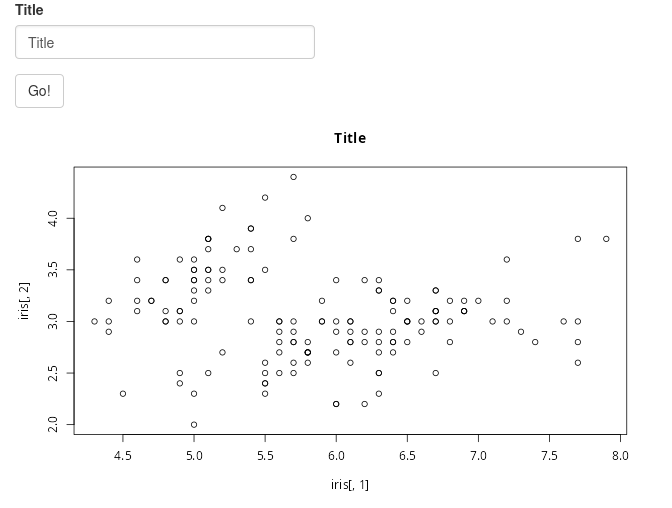Image resolution: width=672 pixels, height=508 pixels.
Task: Click the x-axis tick label 5.5
Action: pos(265,455)
